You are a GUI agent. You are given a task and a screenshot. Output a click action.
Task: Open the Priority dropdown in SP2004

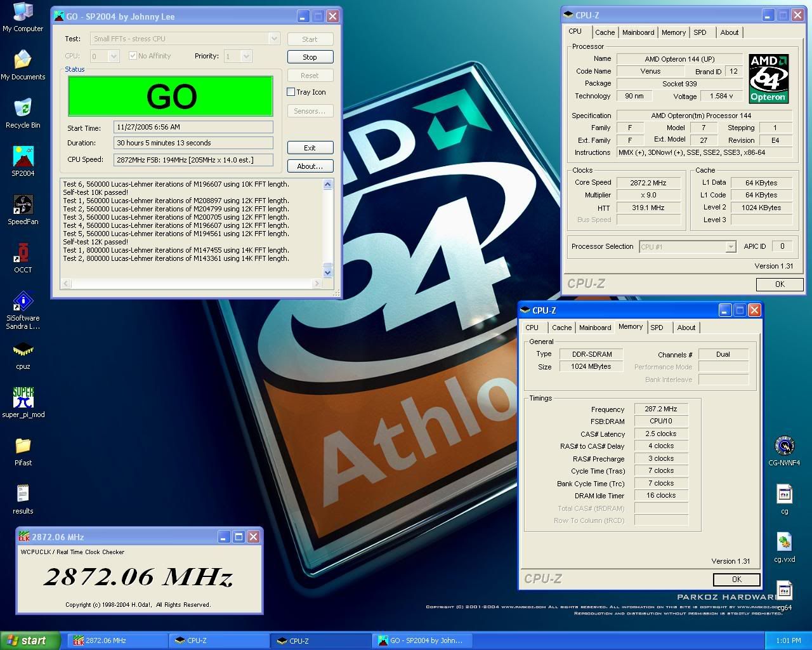point(246,56)
